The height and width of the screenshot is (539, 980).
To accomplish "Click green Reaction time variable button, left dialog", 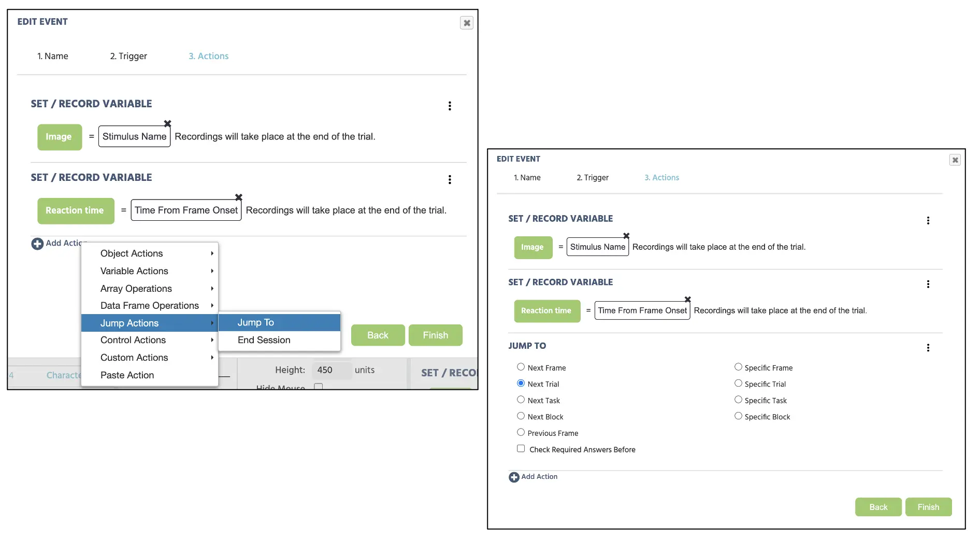I will coord(76,210).
